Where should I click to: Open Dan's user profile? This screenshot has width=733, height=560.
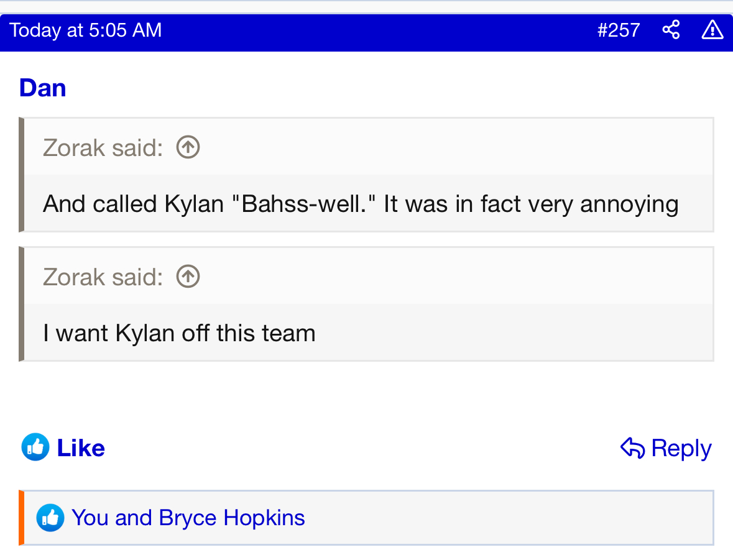42,88
